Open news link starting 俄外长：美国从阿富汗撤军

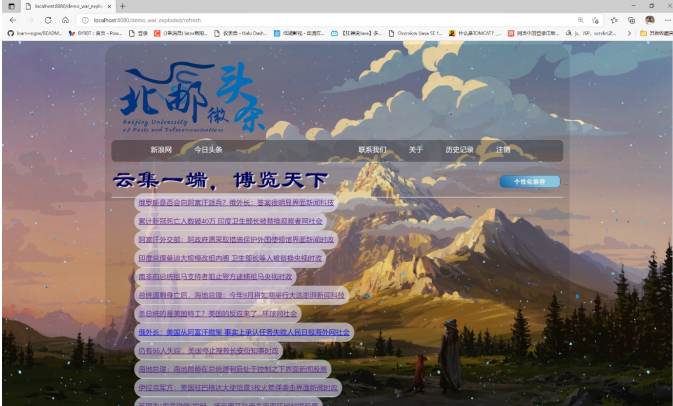(244, 332)
